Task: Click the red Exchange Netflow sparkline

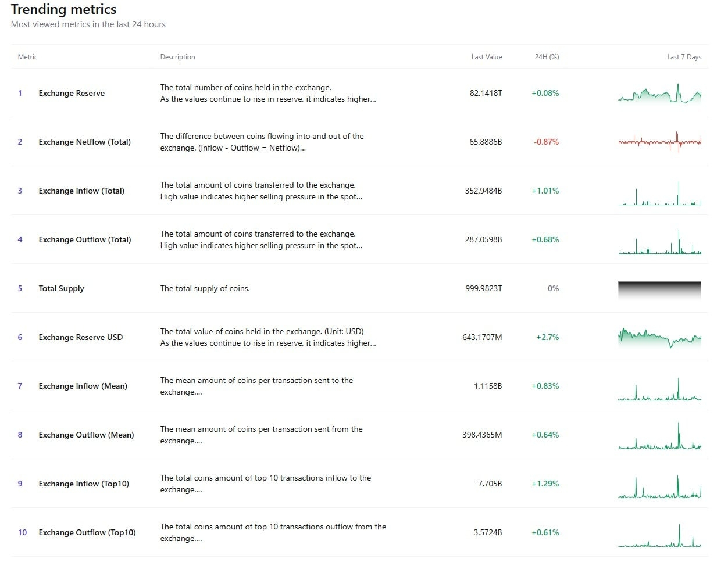Action: (x=659, y=142)
